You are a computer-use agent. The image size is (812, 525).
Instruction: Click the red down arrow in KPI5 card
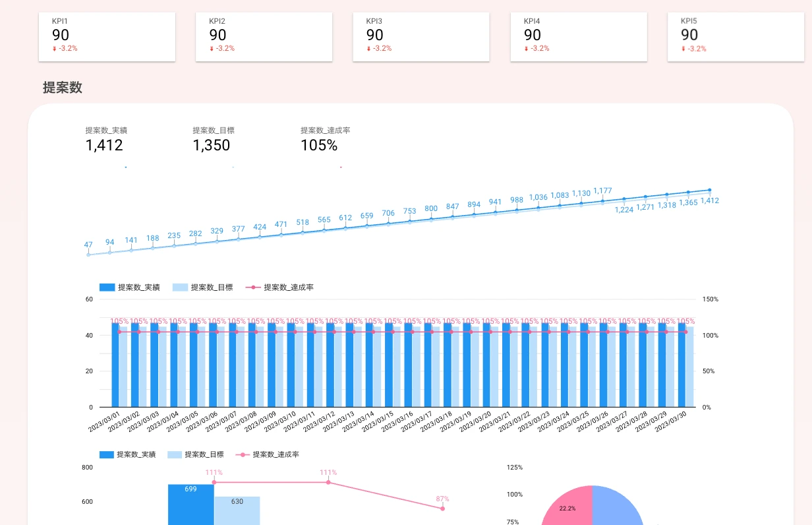pyautogui.click(x=683, y=49)
